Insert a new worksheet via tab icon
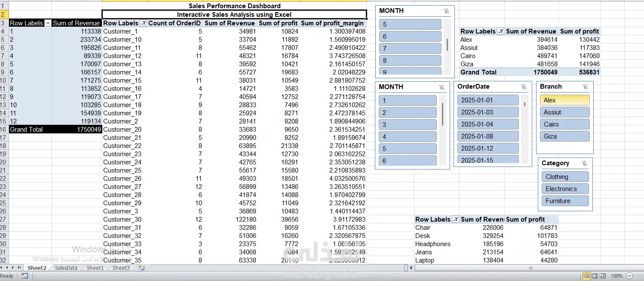 tap(141, 268)
